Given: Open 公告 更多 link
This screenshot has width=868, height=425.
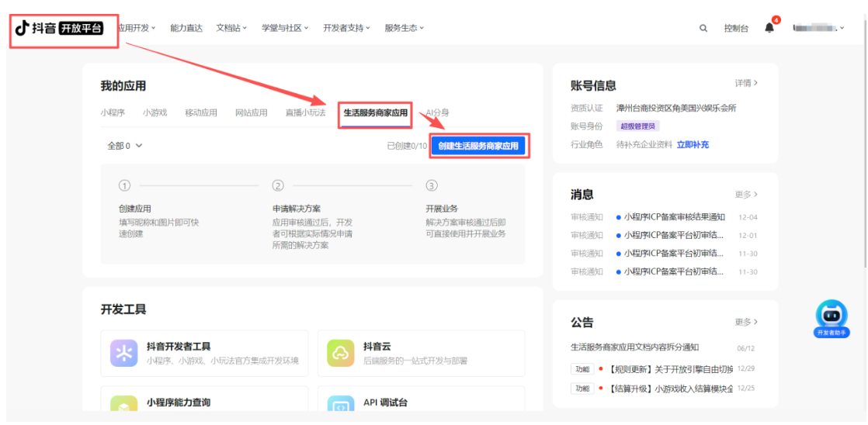Looking at the screenshot, I should coord(746,322).
